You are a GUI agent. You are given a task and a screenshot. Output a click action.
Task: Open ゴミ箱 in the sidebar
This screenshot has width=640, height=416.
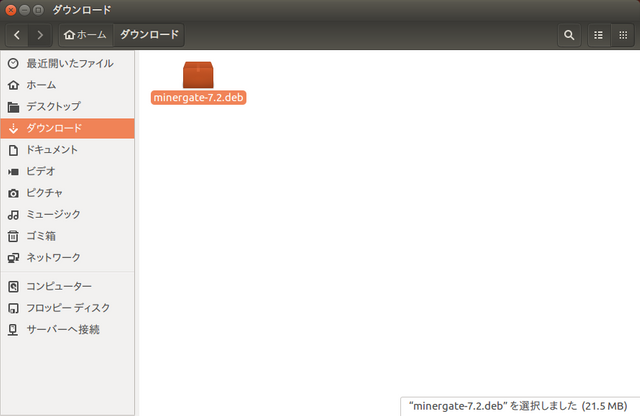[x=67, y=236]
